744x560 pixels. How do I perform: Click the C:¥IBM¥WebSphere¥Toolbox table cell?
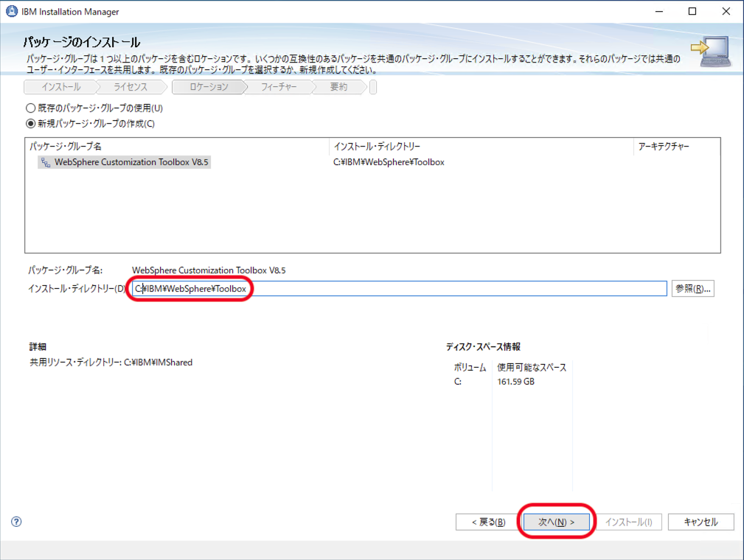(389, 162)
